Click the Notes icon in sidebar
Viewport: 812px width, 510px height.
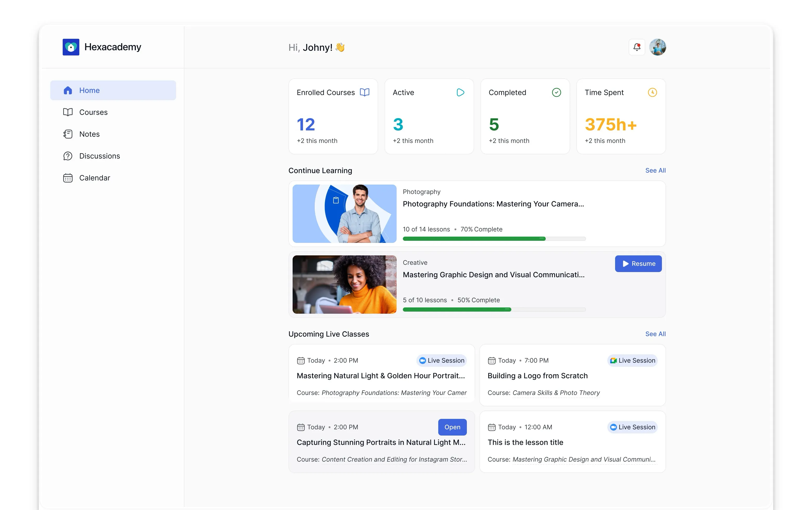click(68, 134)
